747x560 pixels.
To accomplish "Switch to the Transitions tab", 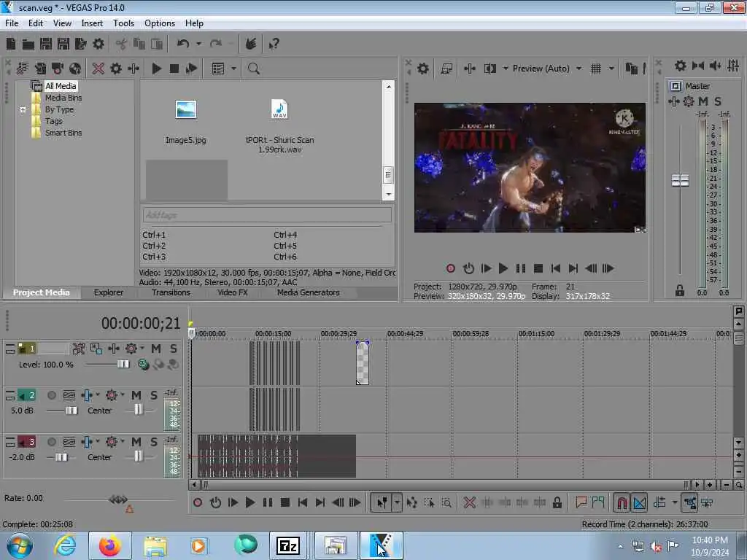I will [x=171, y=292].
